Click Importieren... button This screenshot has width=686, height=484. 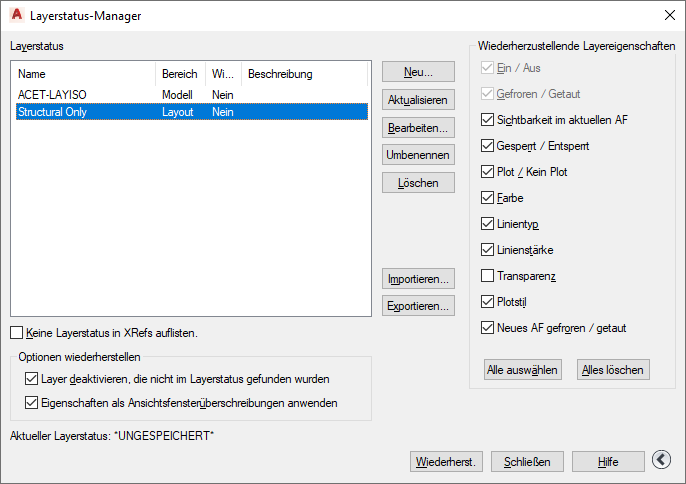pos(418,279)
